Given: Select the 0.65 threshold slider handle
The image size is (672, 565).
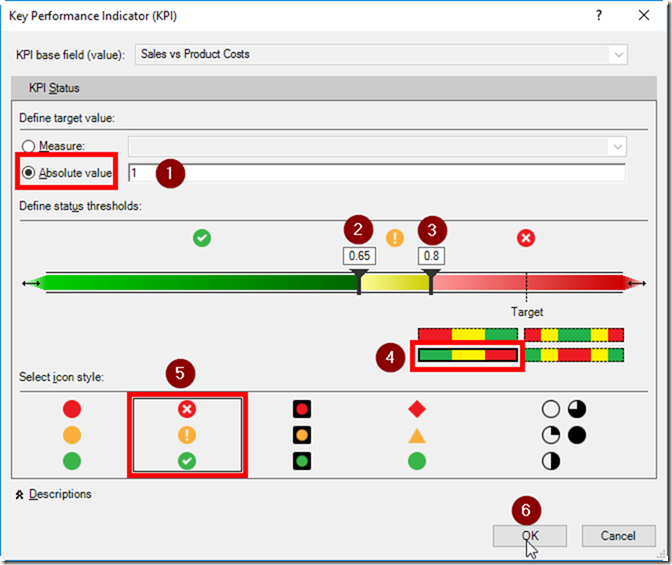Looking at the screenshot, I should (x=359, y=281).
